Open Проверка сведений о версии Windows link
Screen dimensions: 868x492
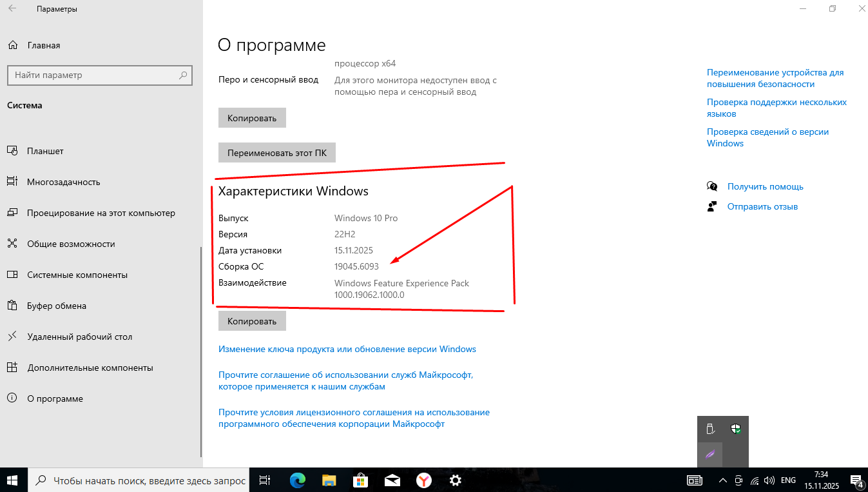pyautogui.click(x=767, y=137)
